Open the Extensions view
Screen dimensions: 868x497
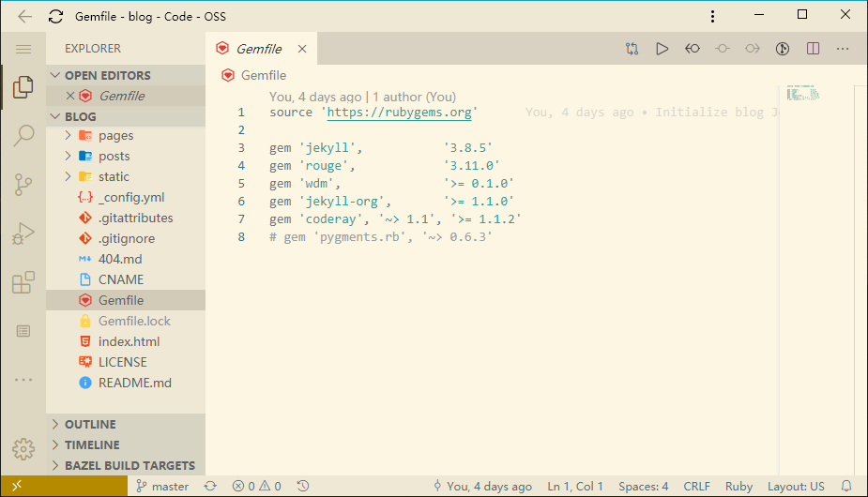[x=23, y=282]
